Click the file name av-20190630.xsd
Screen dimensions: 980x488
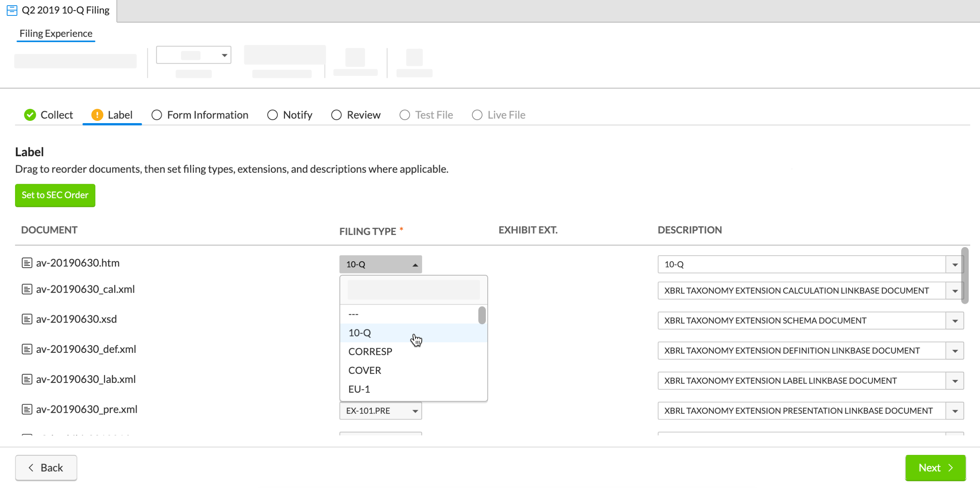pyautogui.click(x=76, y=319)
